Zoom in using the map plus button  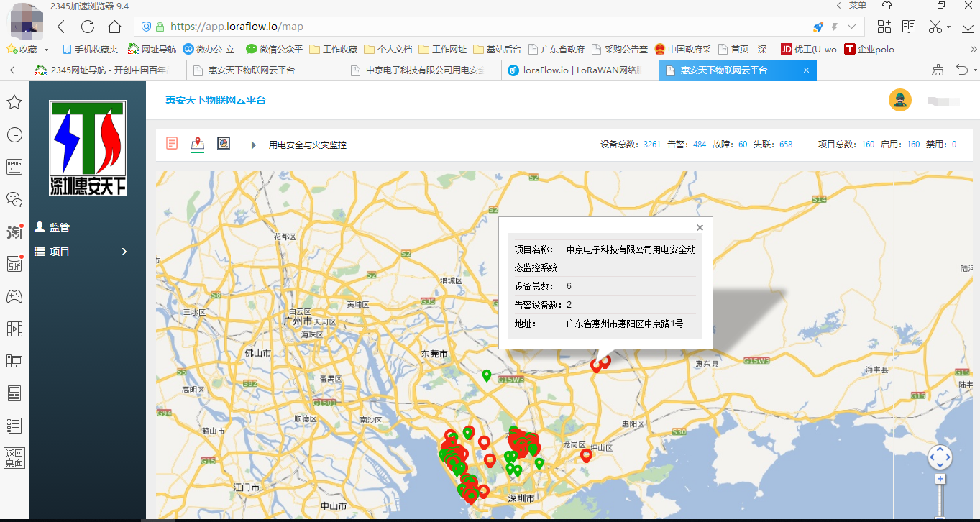940,479
